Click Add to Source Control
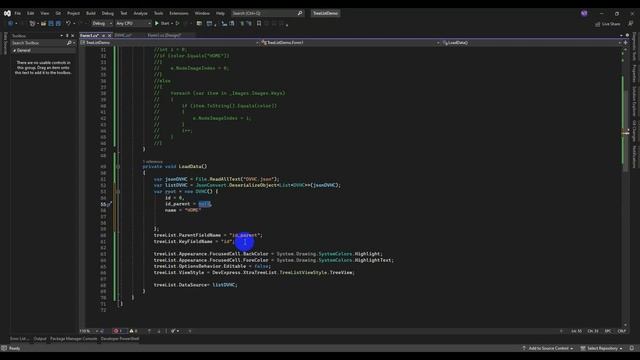Screen dimensions: 640x360 click(x=547, y=349)
